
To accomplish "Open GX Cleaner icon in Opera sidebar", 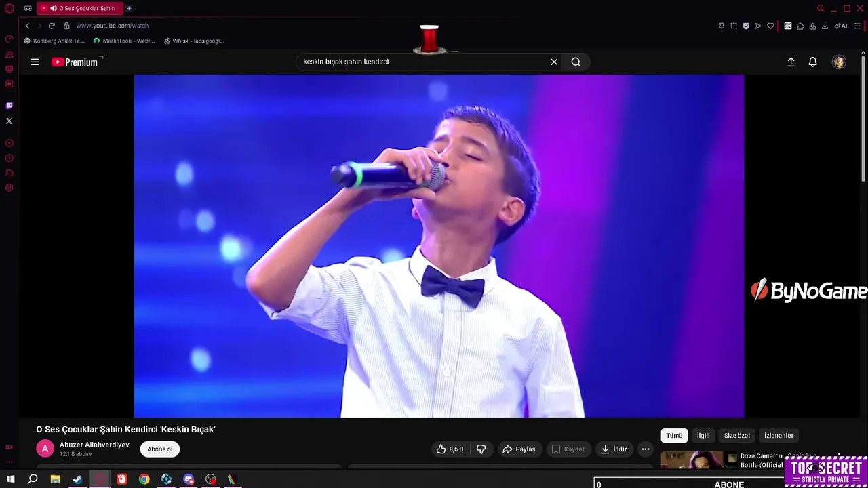I will click(9, 54).
